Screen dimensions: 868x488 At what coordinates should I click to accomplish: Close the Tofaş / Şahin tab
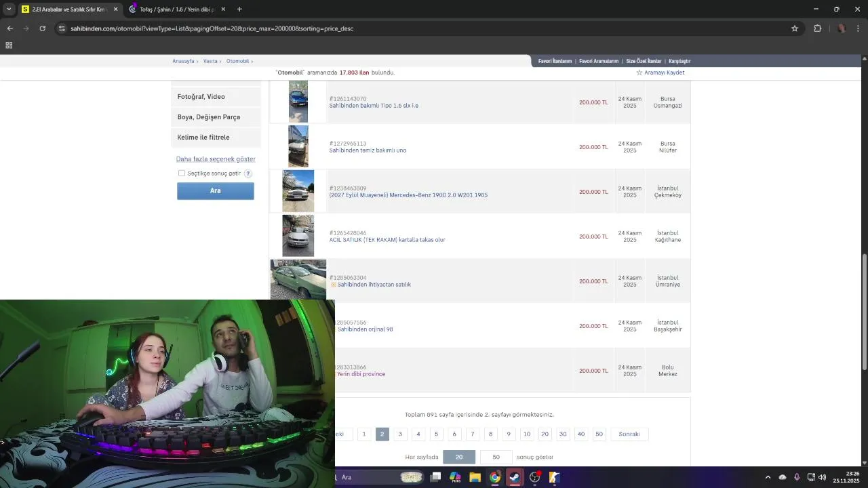223,9
